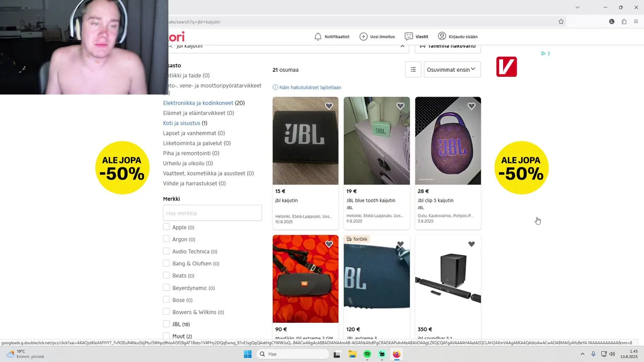Image resolution: width=644 pixels, height=362 pixels.
Task: Open the Firefox list all tabs chevron
Action: click(x=578, y=7)
